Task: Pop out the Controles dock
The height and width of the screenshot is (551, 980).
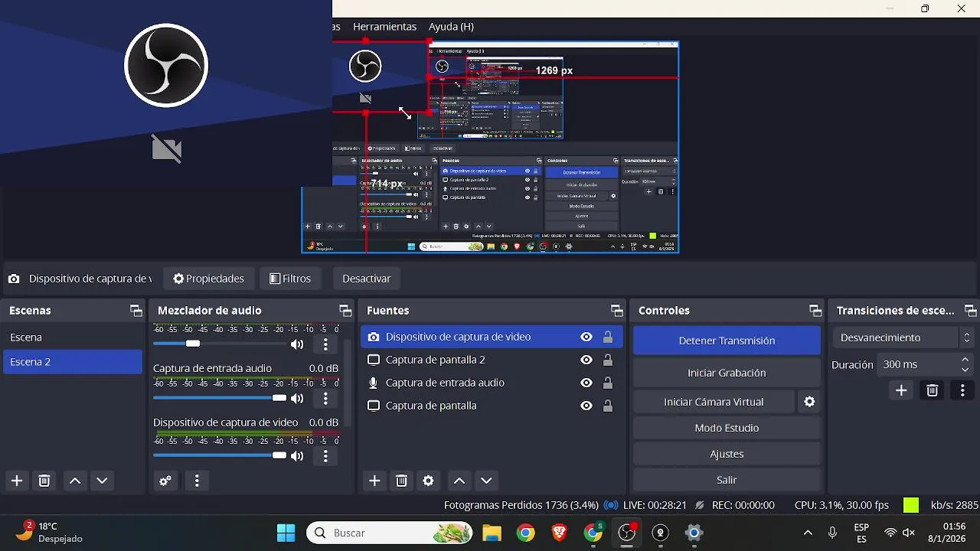Action: click(x=815, y=311)
